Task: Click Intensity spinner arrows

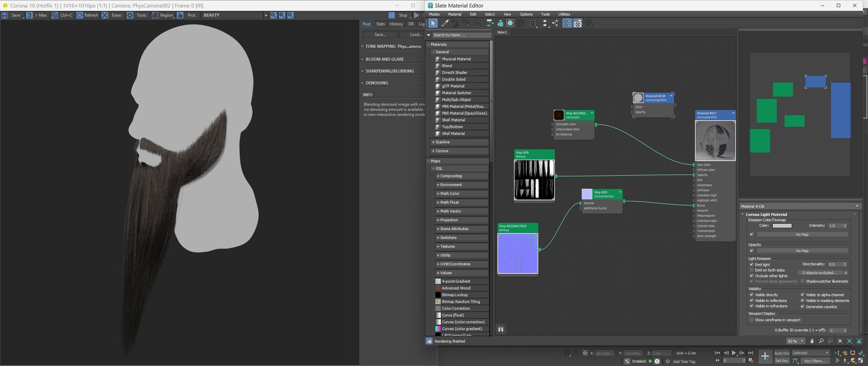Action: (x=845, y=226)
